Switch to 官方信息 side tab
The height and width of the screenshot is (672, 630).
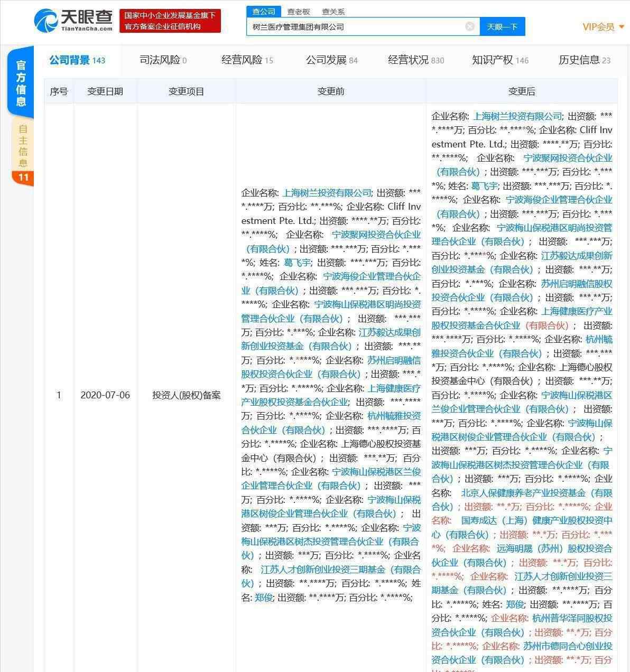tap(21, 83)
